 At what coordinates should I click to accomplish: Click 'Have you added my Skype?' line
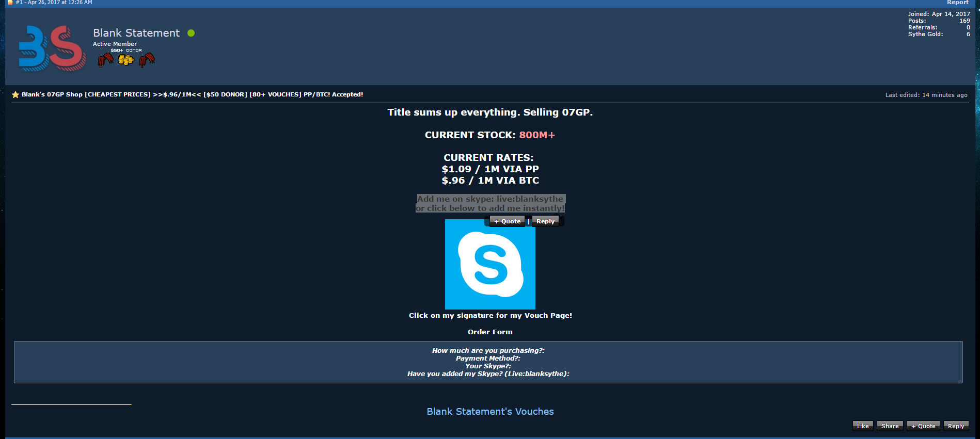coord(488,374)
